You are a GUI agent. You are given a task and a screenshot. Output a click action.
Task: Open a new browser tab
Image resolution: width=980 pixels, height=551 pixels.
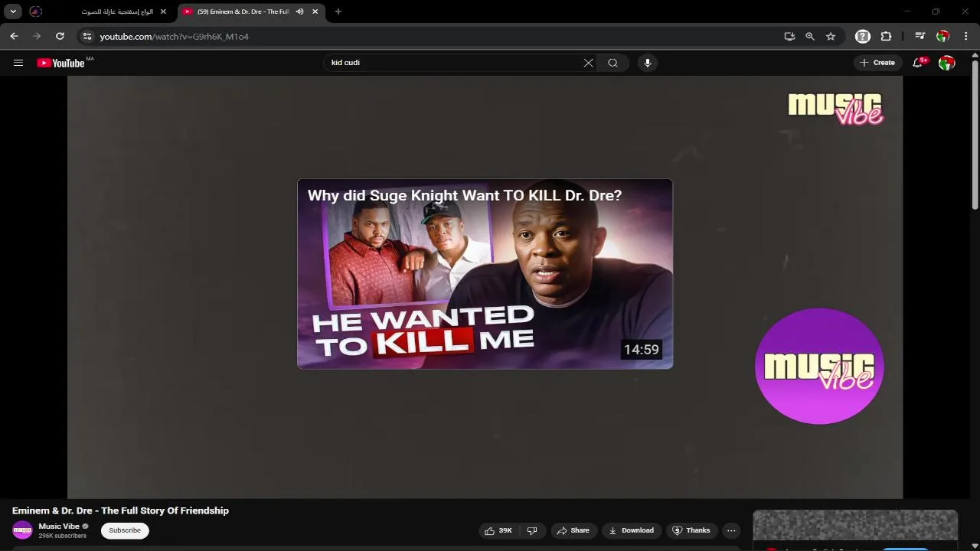pos(338,11)
